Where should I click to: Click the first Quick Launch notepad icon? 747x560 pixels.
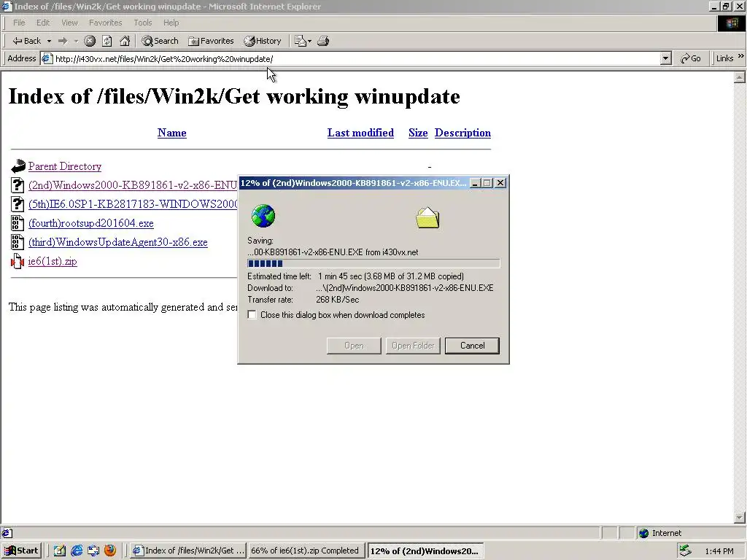point(60,551)
